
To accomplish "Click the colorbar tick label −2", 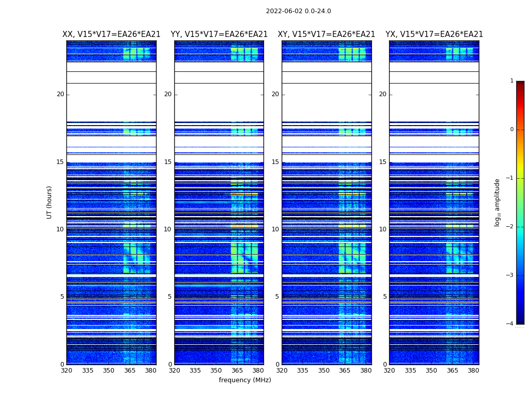I will (x=510, y=227).
